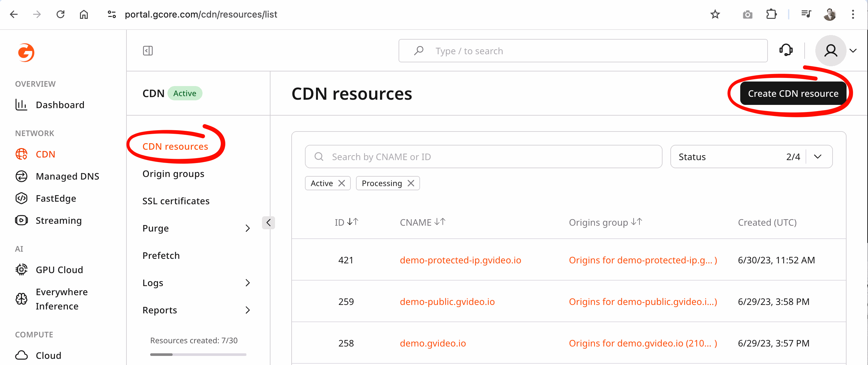This screenshot has height=365, width=868.
Task: Click the Dashboard chart icon
Action: (x=21, y=105)
